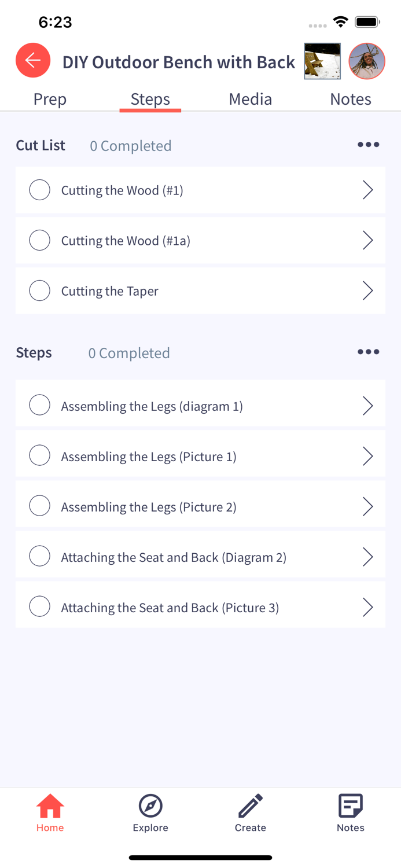Open Cut List three-dot options menu
Viewport: 401px width, 868px height.
(368, 145)
